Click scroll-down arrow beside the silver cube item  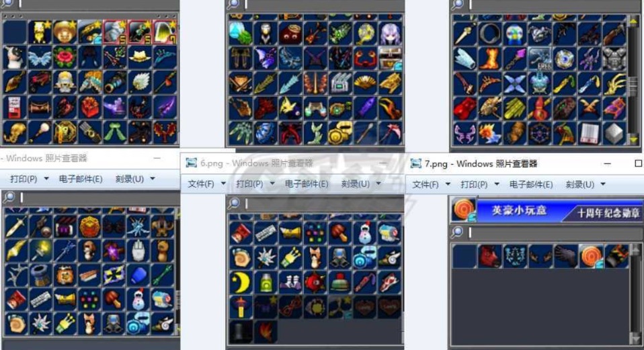pyautogui.click(x=634, y=140)
